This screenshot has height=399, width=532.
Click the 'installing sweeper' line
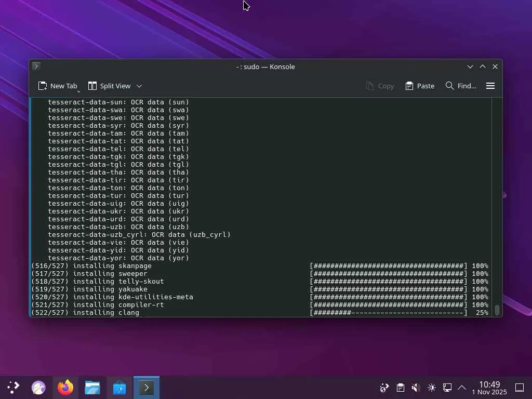[260, 273]
